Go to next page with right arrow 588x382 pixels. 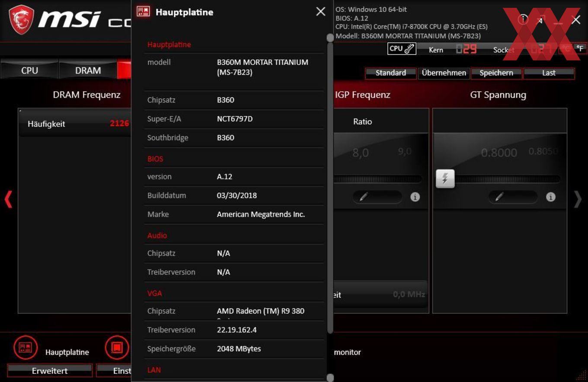pos(578,199)
